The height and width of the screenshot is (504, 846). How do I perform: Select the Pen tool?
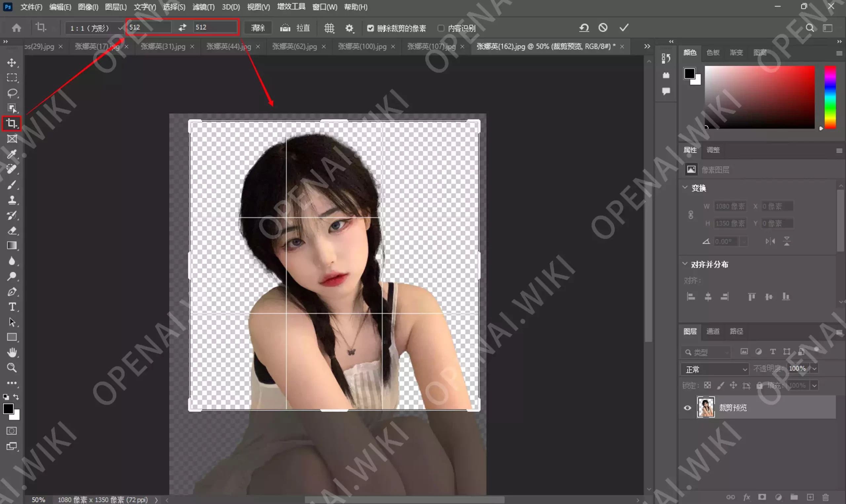[x=12, y=292]
